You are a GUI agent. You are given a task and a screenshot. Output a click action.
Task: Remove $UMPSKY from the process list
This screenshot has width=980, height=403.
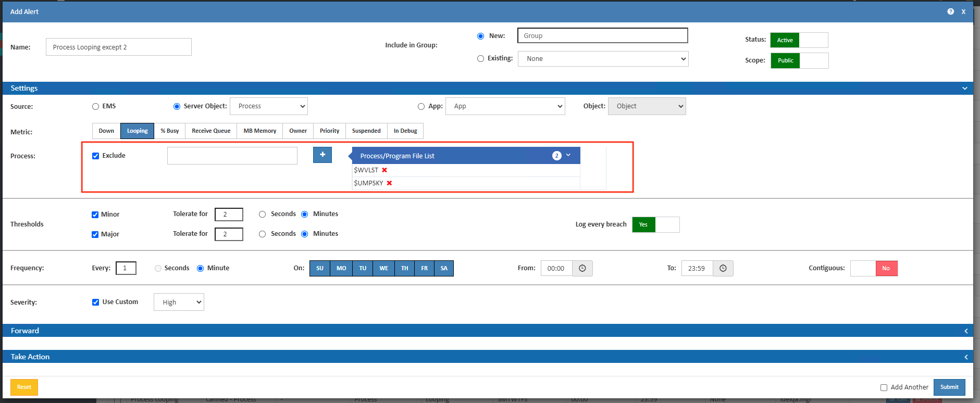(389, 183)
